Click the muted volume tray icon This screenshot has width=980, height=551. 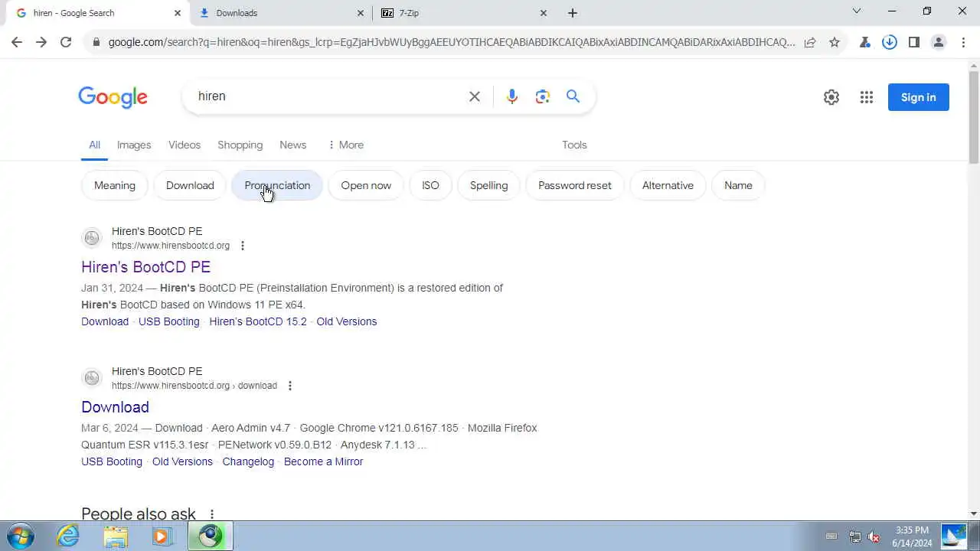tap(874, 536)
